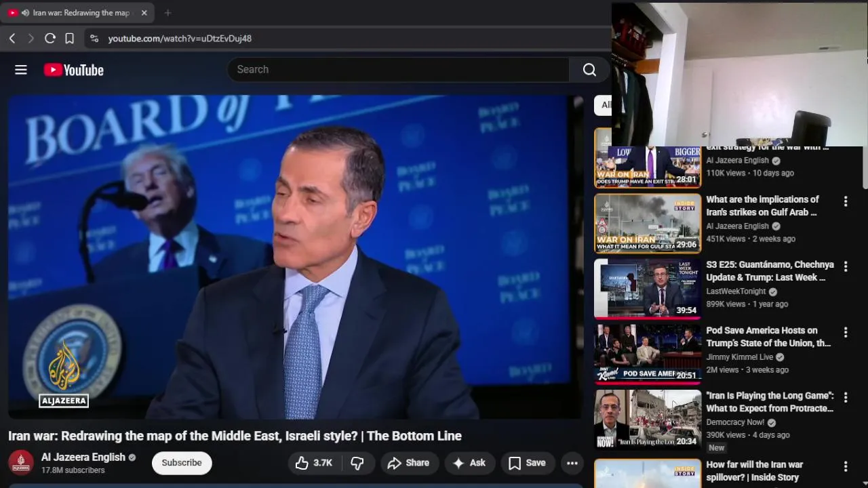Viewport: 868px width, 488px height.
Task: Open Pod Save America Kimmel thumbnail
Action: [648, 354]
